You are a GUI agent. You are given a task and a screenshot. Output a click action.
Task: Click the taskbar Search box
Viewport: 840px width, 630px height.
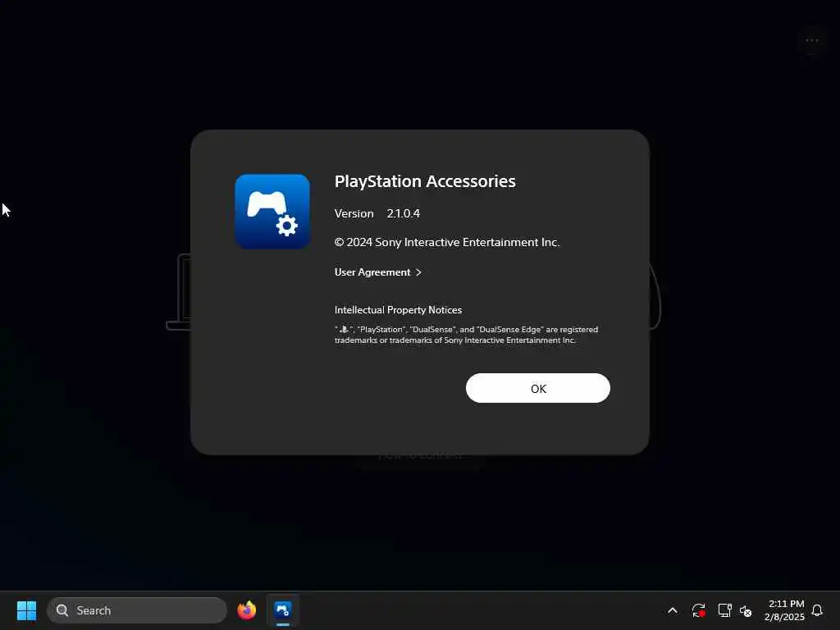137,610
